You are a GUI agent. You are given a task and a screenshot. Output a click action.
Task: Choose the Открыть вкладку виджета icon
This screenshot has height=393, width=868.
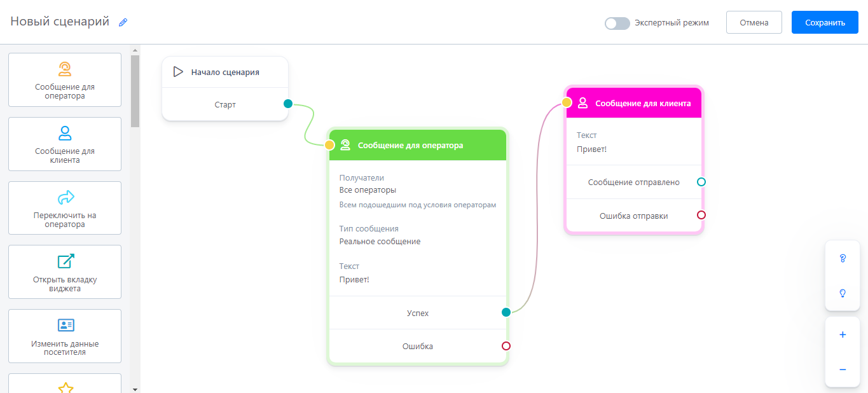(65, 261)
